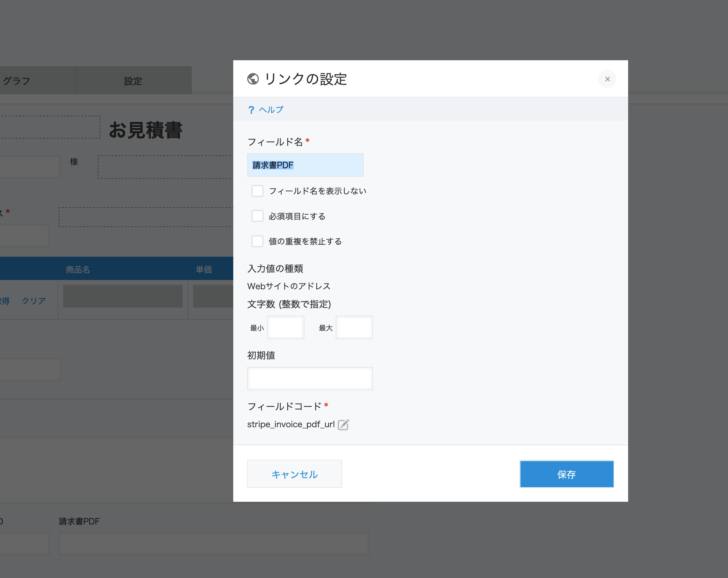Click the link globe icon in dialog header
728x578 pixels.
click(253, 79)
